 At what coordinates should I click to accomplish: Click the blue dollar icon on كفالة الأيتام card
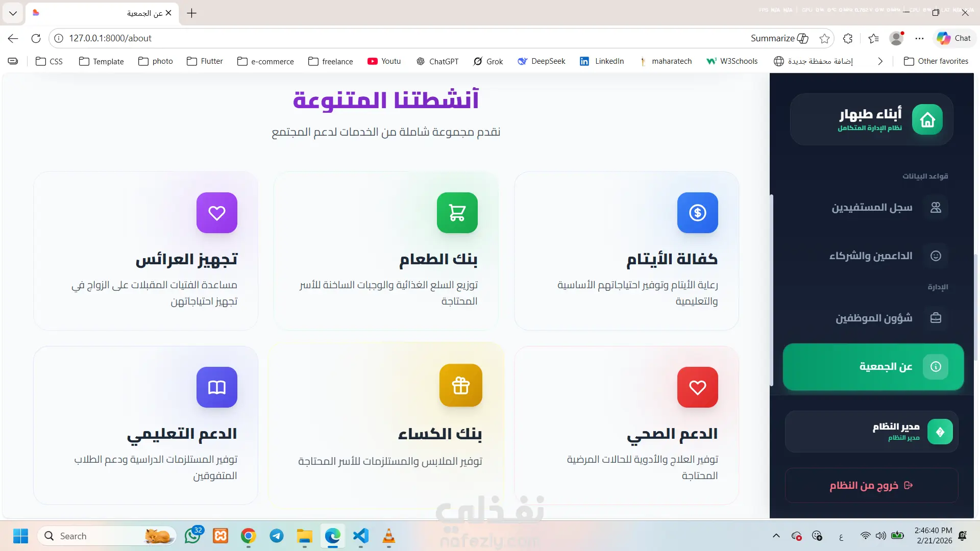697,213
